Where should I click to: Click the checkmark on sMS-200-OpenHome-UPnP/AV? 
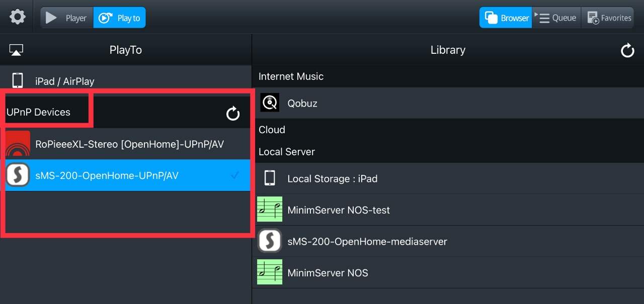234,175
